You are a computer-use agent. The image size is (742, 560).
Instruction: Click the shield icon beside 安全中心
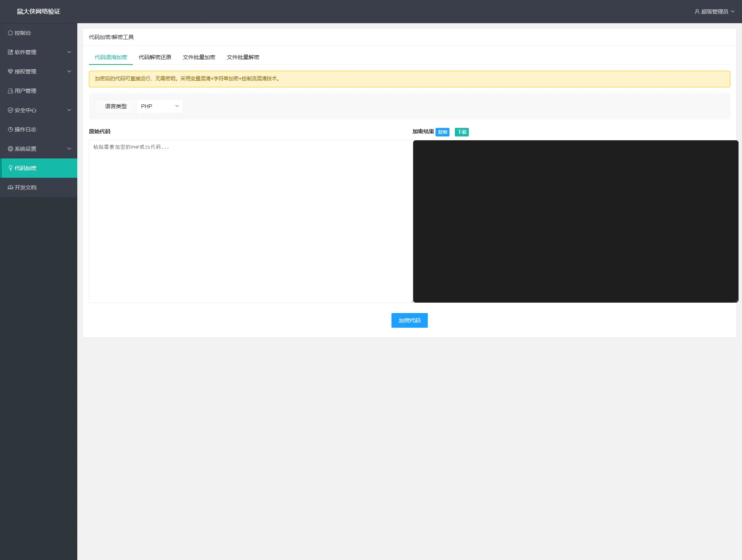(x=10, y=110)
